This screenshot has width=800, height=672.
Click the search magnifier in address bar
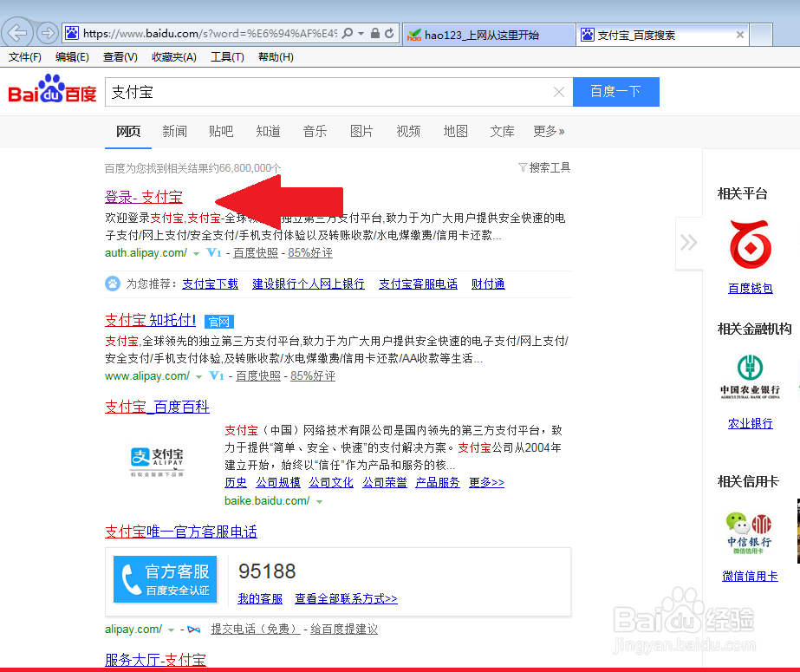(347, 33)
